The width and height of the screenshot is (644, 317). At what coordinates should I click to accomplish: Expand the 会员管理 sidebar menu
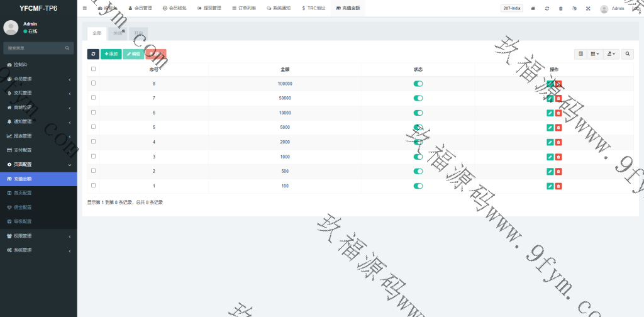(x=38, y=79)
